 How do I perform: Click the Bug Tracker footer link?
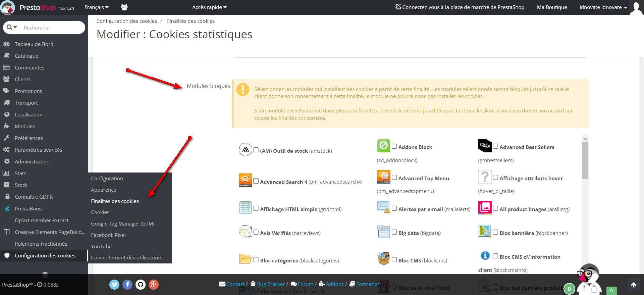[x=268, y=284]
